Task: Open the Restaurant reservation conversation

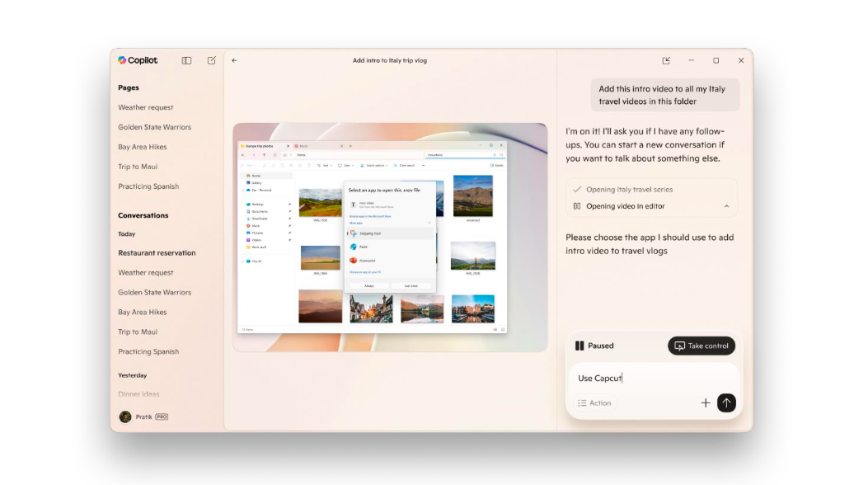Action: point(157,253)
